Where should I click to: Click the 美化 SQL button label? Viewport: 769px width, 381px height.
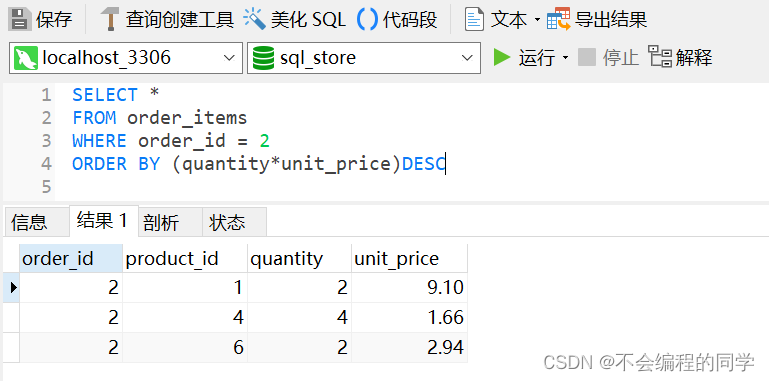[308, 20]
